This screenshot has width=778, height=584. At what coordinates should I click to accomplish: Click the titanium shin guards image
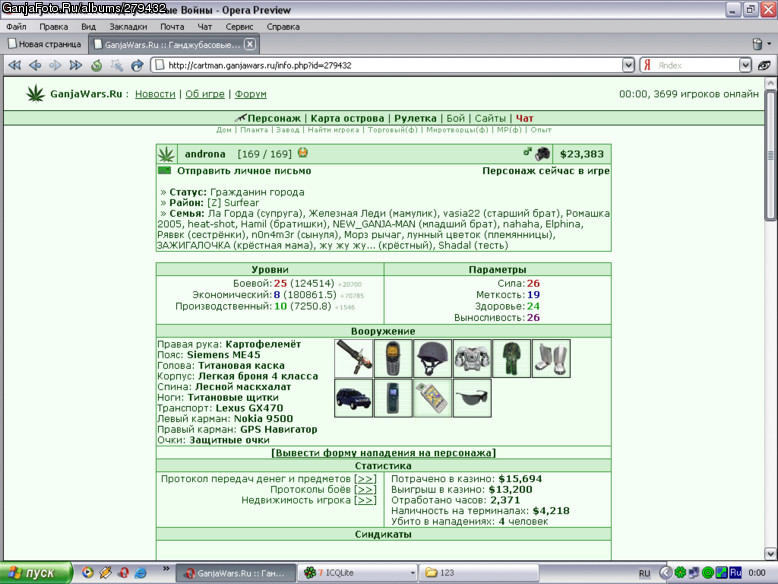pos(551,358)
